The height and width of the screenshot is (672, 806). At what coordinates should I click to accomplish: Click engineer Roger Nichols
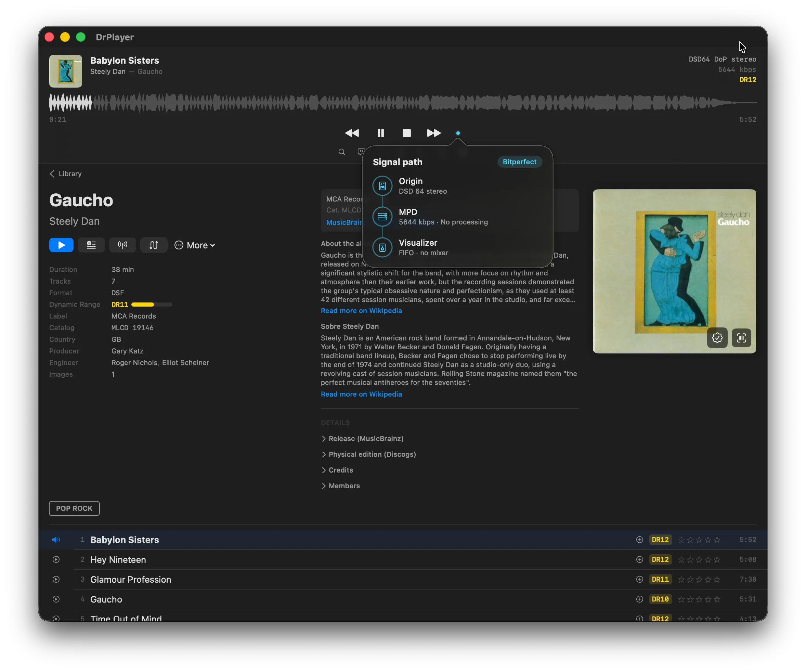(x=134, y=363)
